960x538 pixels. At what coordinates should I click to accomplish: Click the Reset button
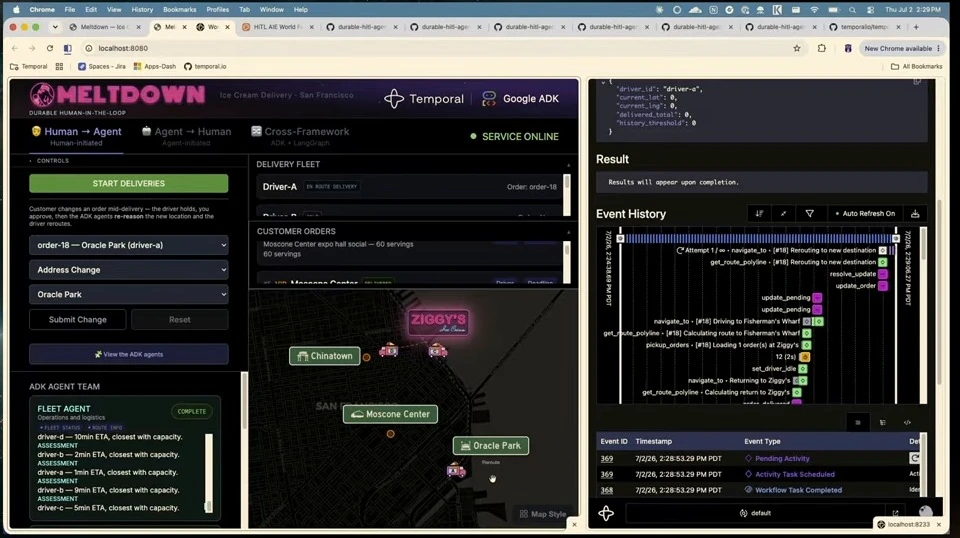179,319
